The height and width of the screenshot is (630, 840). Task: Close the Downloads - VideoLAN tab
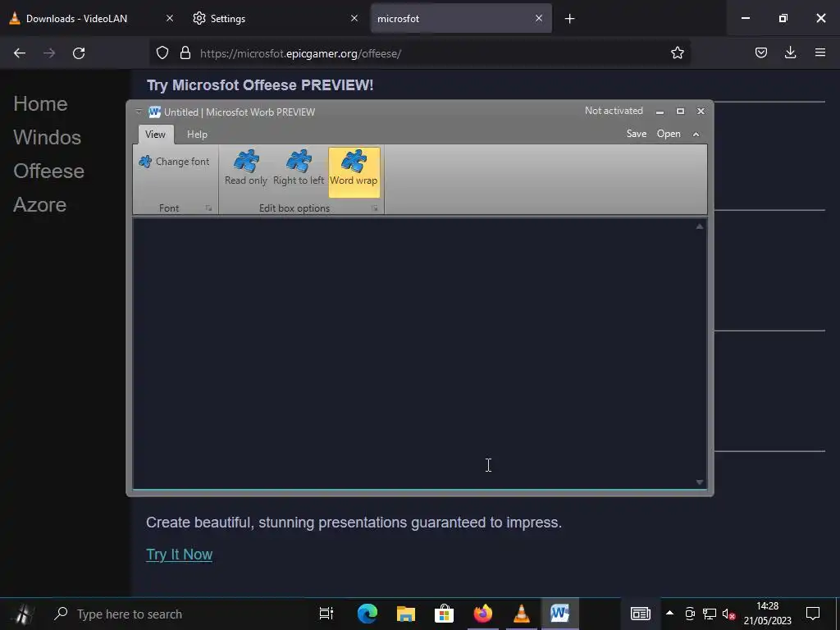(170, 18)
